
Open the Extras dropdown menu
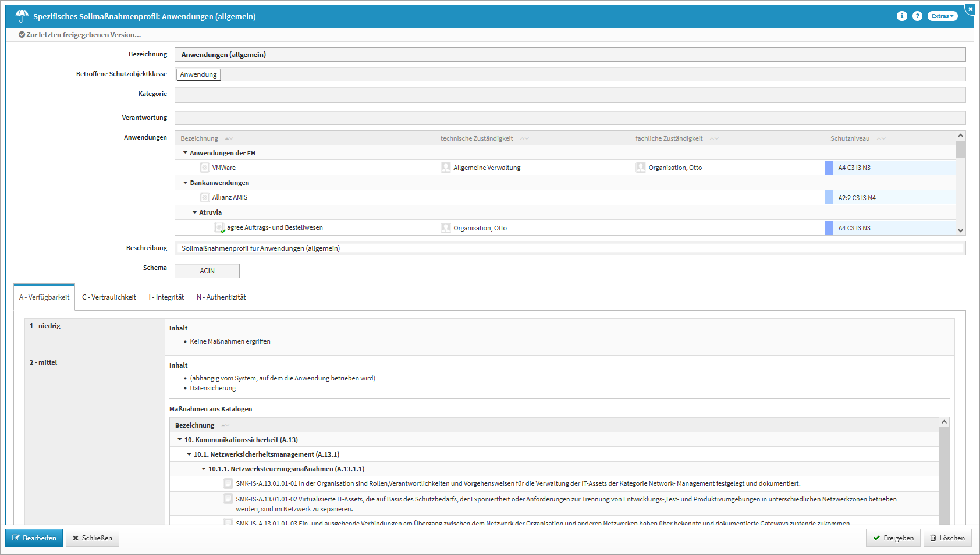point(942,16)
